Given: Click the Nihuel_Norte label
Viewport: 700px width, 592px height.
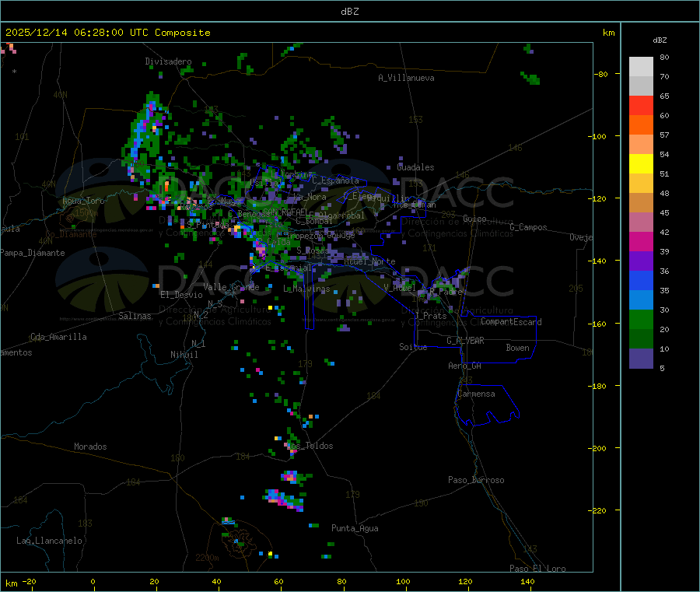Looking at the screenshot, I should (369, 261).
